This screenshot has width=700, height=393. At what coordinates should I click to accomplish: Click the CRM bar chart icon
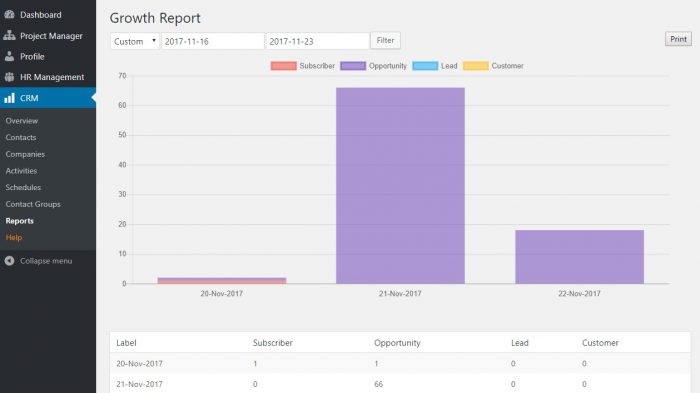tap(9, 98)
